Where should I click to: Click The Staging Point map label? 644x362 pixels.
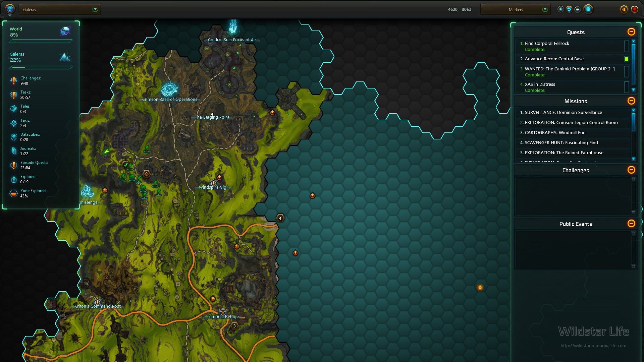212,117
